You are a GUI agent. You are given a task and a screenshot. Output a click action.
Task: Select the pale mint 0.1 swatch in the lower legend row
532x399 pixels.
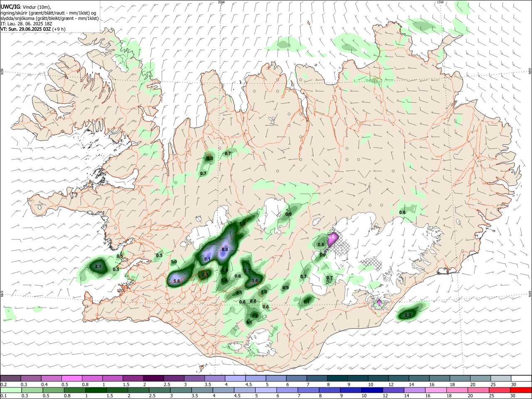pyautogui.click(x=11, y=390)
